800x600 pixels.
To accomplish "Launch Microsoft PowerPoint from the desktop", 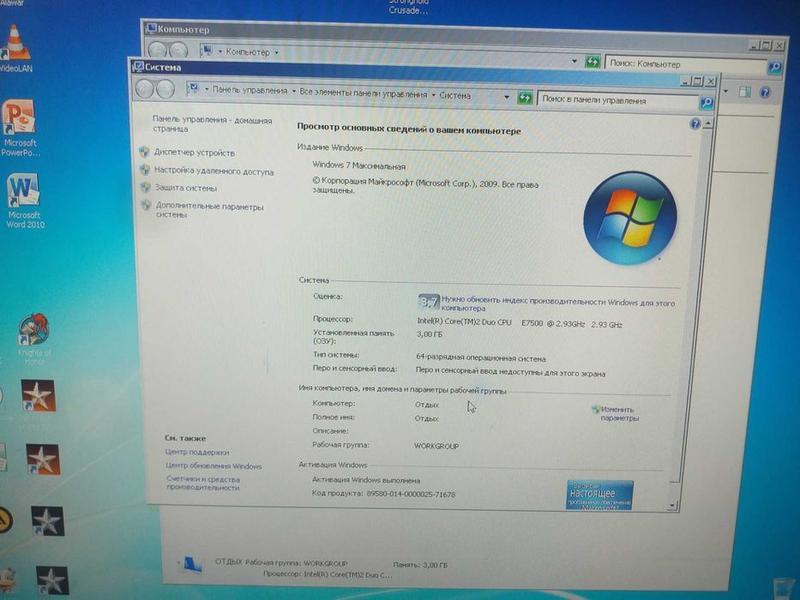I will pos(18,120).
